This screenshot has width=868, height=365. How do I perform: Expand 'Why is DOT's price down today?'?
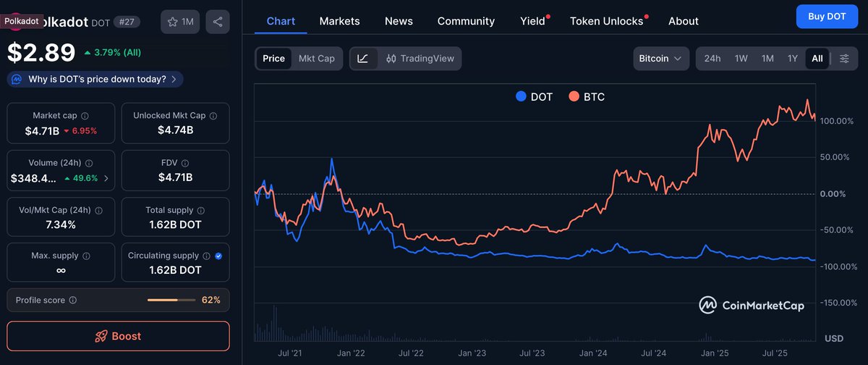click(95, 79)
